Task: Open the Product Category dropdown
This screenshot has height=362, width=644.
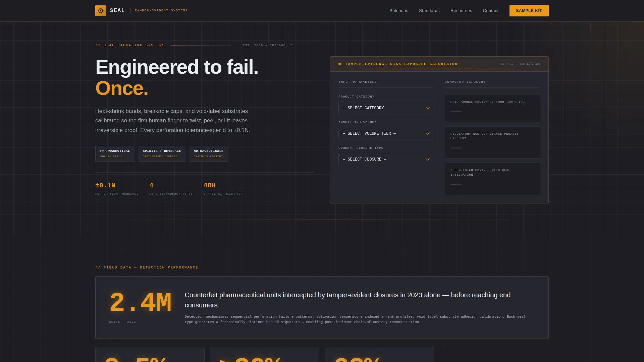Action: pos(386,108)
